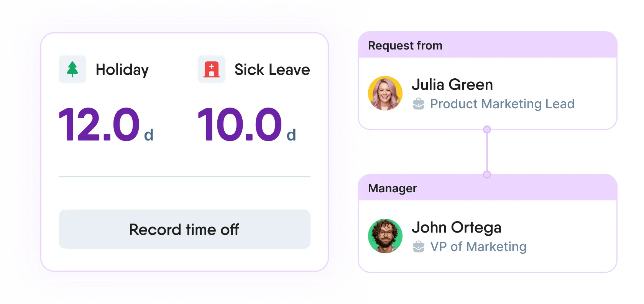The image size is (644, 304).
Task: Click the 12.0 holiday days balance
Action: click(100, 125)
